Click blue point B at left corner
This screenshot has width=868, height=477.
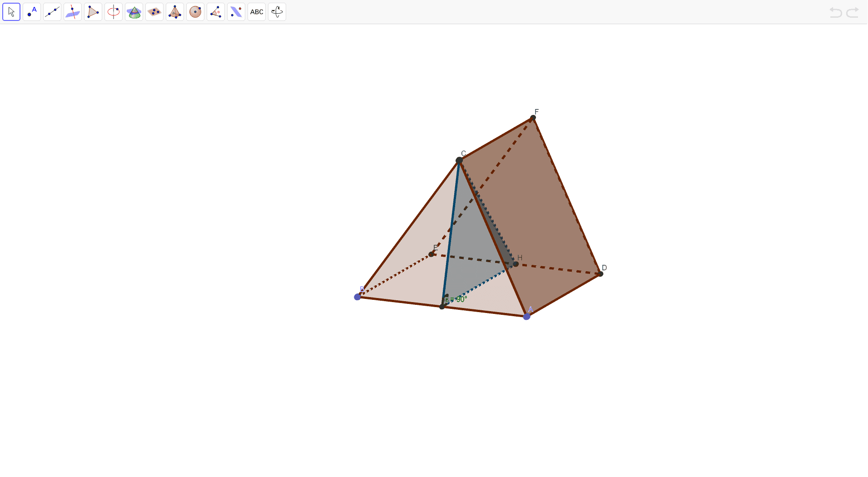pos(357,297)
